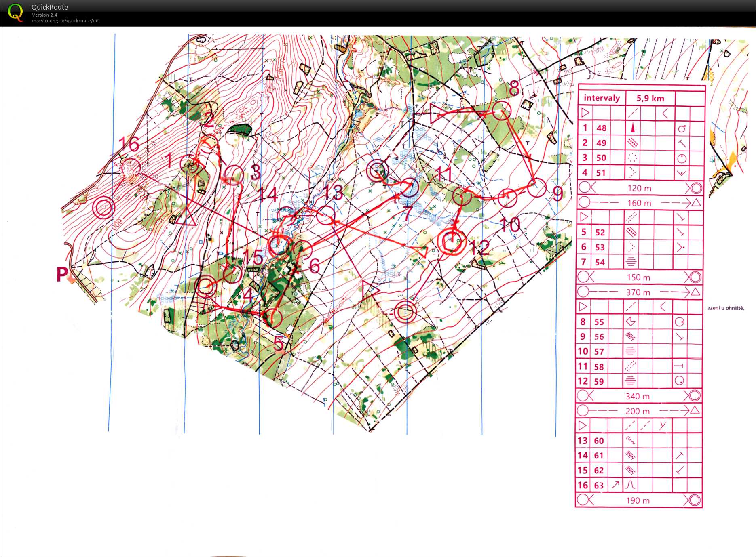Click code '52' in control descriptions
Image resolution: width=756 pixels, height=557 pixels.
pyautogui.click(x=600, y=232)
